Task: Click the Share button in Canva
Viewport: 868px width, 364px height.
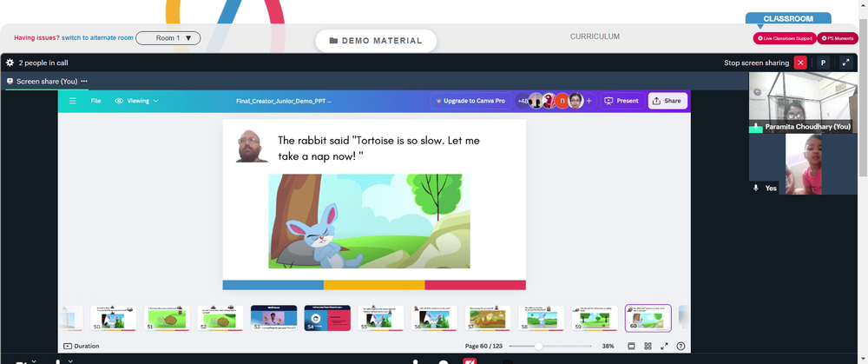Action: click(x=667, y=101)
